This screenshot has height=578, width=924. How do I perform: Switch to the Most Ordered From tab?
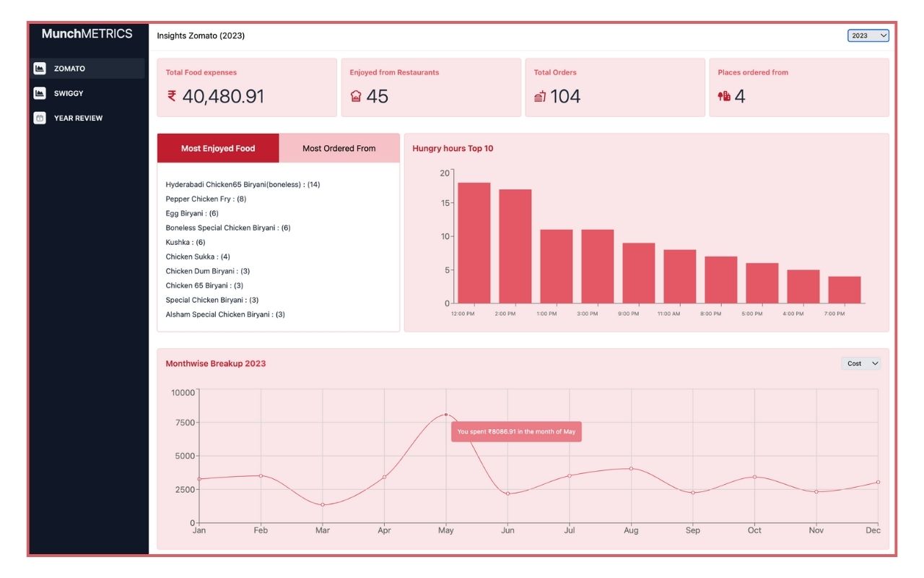tap(339, 148)
